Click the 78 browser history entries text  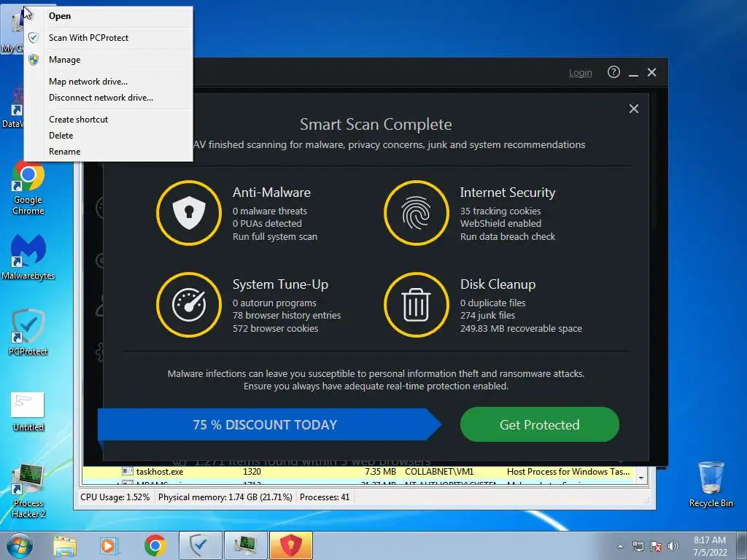(x=287, y=315)
